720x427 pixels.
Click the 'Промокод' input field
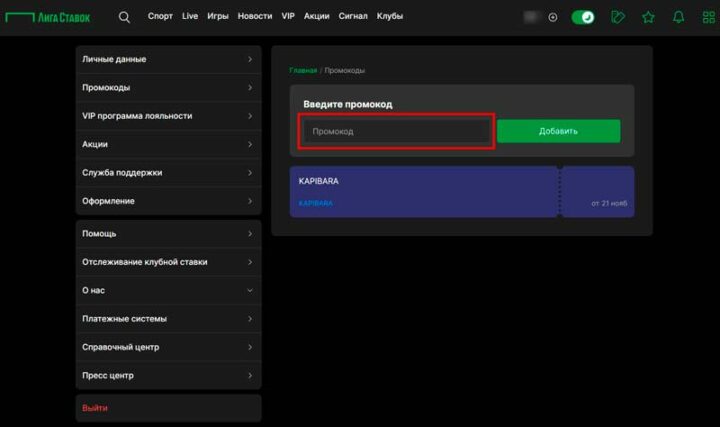click(397, 131)
